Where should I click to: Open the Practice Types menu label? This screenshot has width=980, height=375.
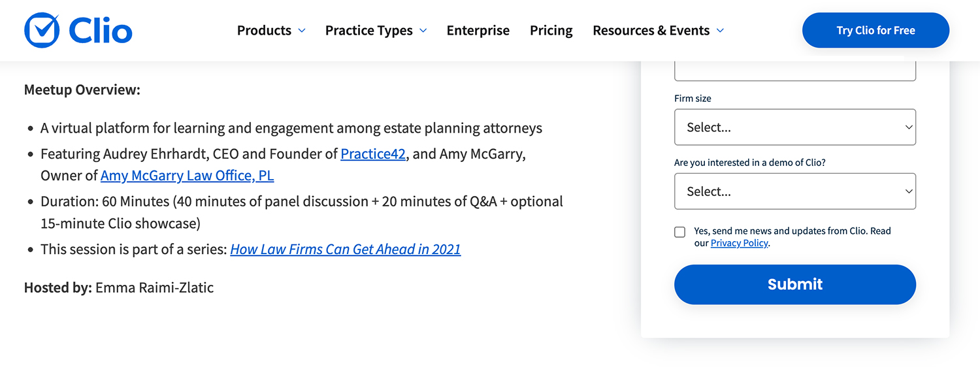tap(368, 31)
